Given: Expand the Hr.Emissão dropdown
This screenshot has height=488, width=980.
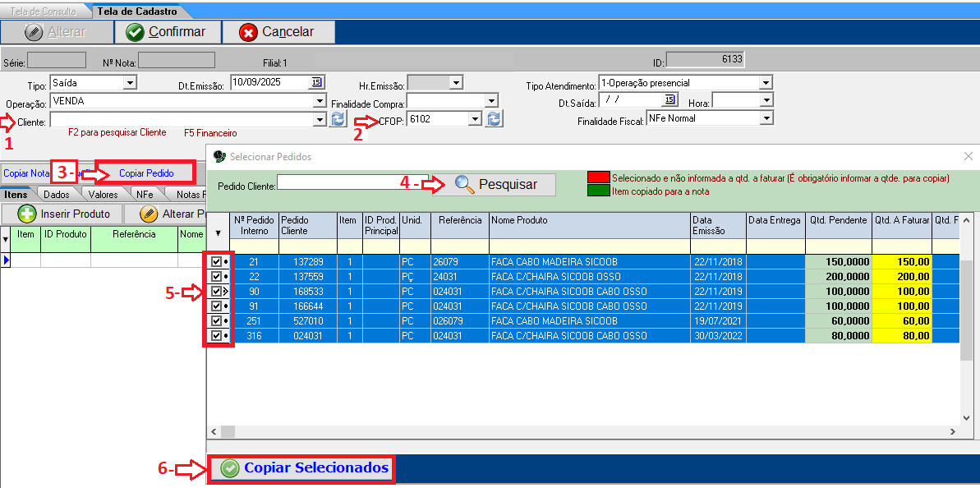Looking at the screenshot, I should pyautogui.click(x=456, y=82).
